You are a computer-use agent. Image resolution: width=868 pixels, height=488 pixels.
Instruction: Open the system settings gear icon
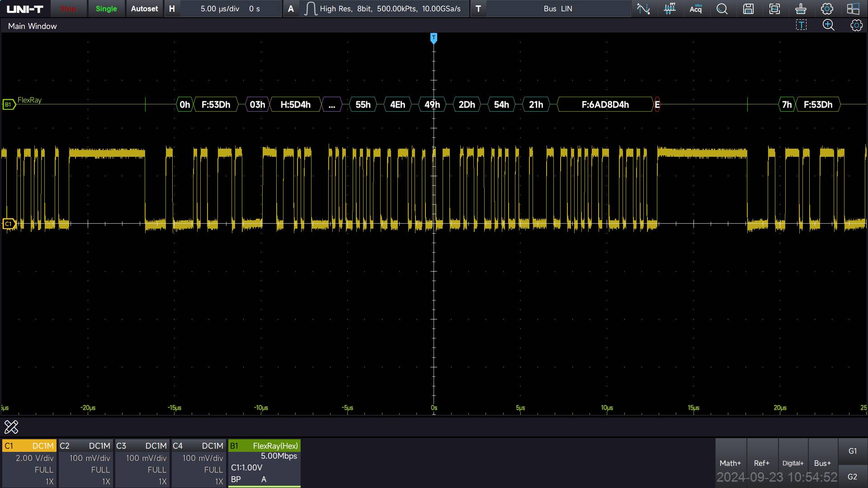[827, 9]
